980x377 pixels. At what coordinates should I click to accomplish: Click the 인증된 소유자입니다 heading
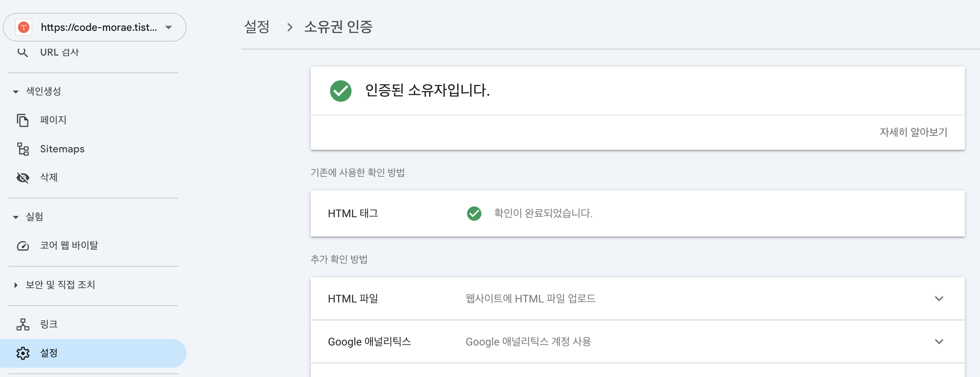(427, 90)
